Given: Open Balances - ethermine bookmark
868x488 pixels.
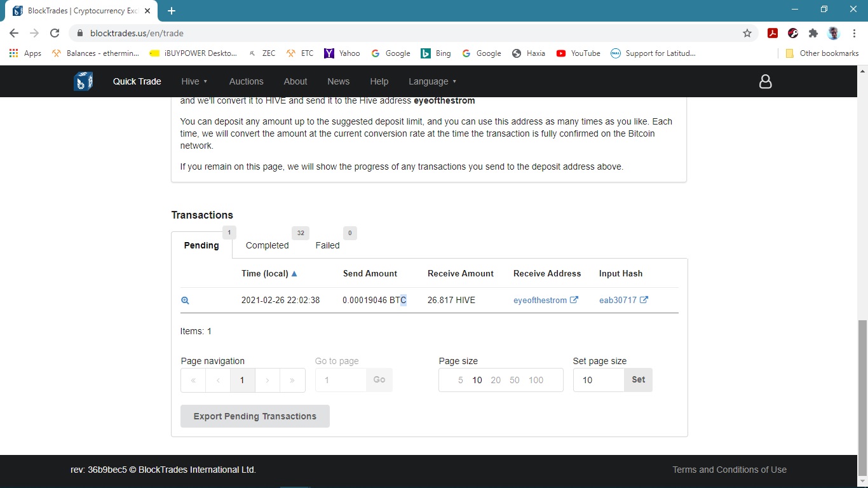Looking at the screenshot, I should 95,53.
